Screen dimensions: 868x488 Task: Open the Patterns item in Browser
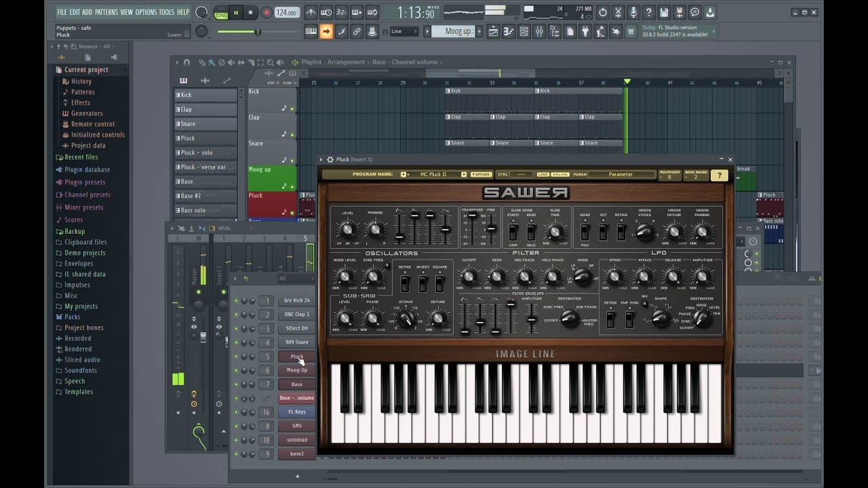83,91
